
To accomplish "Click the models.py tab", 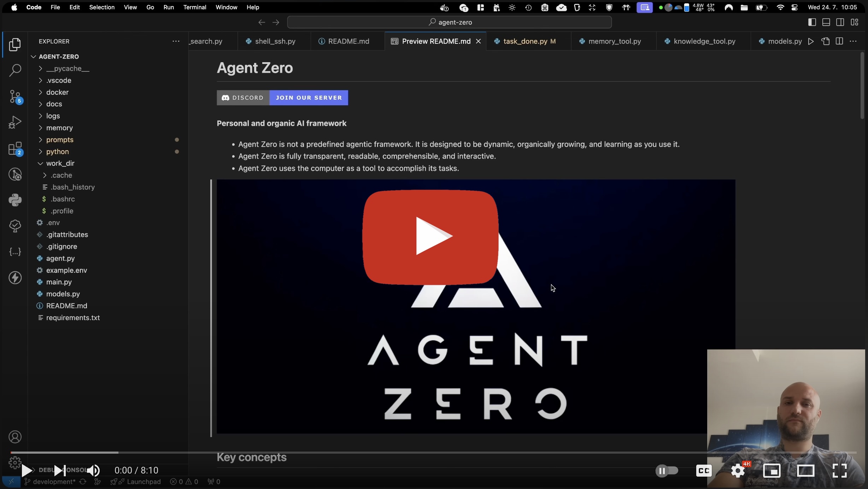I will (785, 41).
